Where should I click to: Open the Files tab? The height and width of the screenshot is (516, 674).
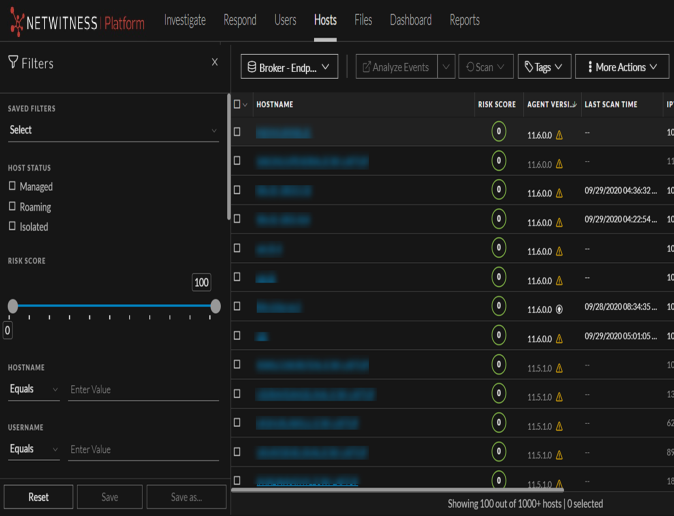coord(363,20)
